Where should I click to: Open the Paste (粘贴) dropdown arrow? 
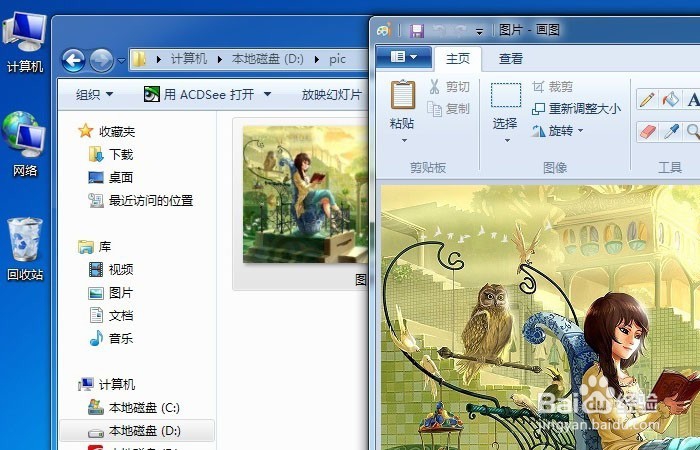(404, 141)
